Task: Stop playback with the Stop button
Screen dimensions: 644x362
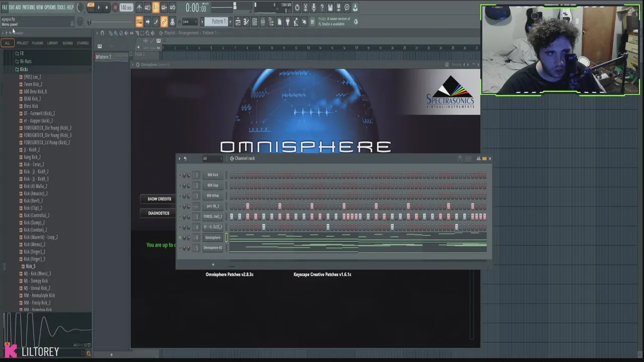Action: point(107,8)
